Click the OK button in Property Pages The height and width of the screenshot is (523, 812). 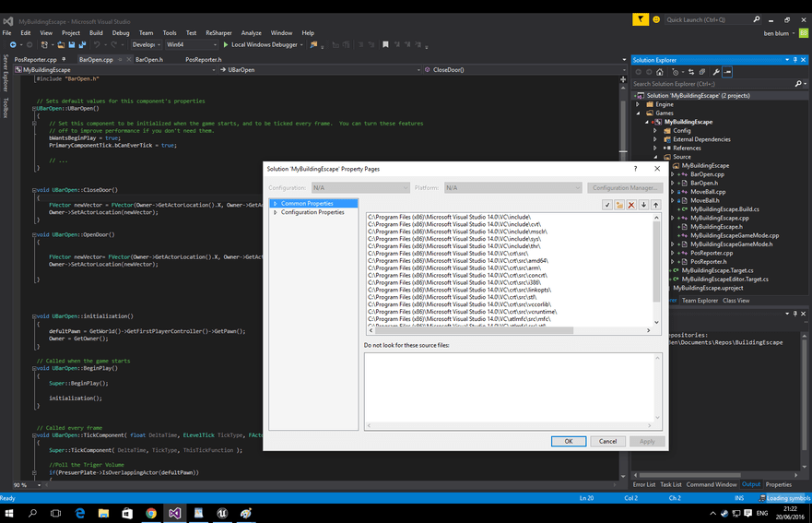coord(569,441)
